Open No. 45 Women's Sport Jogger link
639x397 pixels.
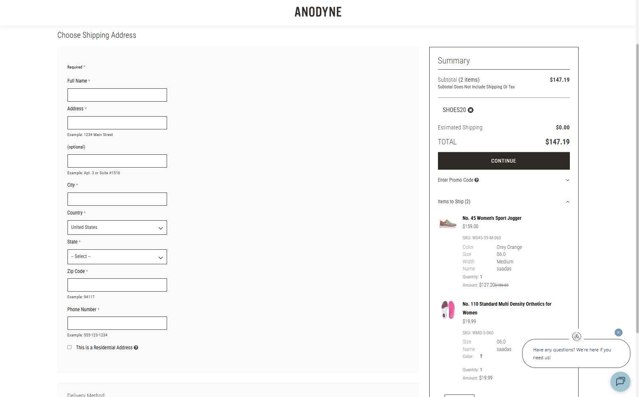492,218
